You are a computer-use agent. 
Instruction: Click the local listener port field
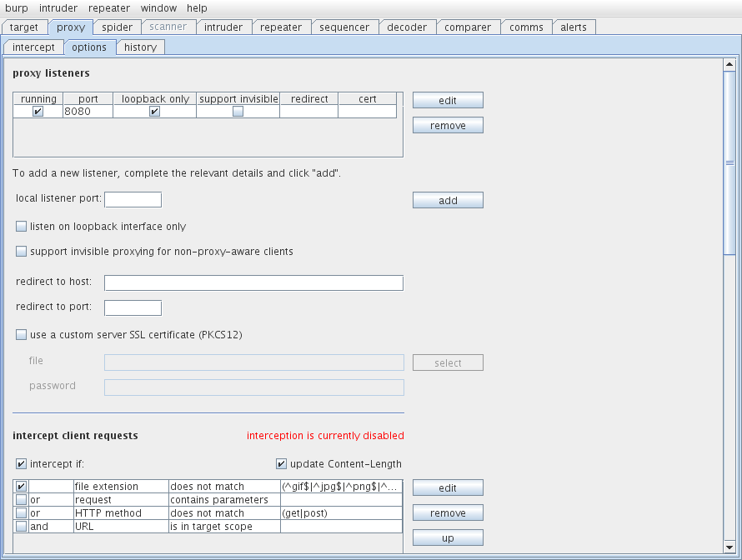pos(133,199)
